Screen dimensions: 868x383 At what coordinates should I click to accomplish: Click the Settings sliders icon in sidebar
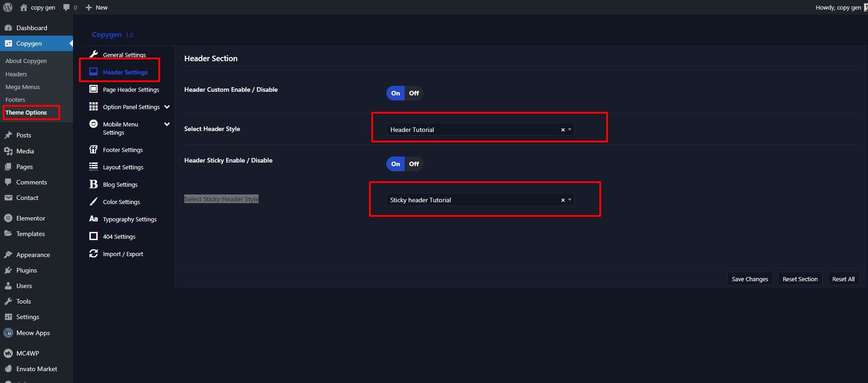click(8, 317)
